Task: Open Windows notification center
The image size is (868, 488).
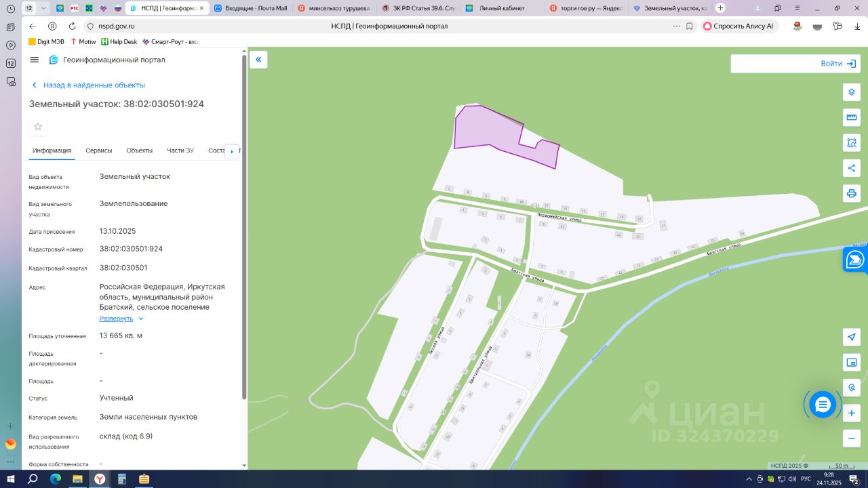Action: point(854,479)
